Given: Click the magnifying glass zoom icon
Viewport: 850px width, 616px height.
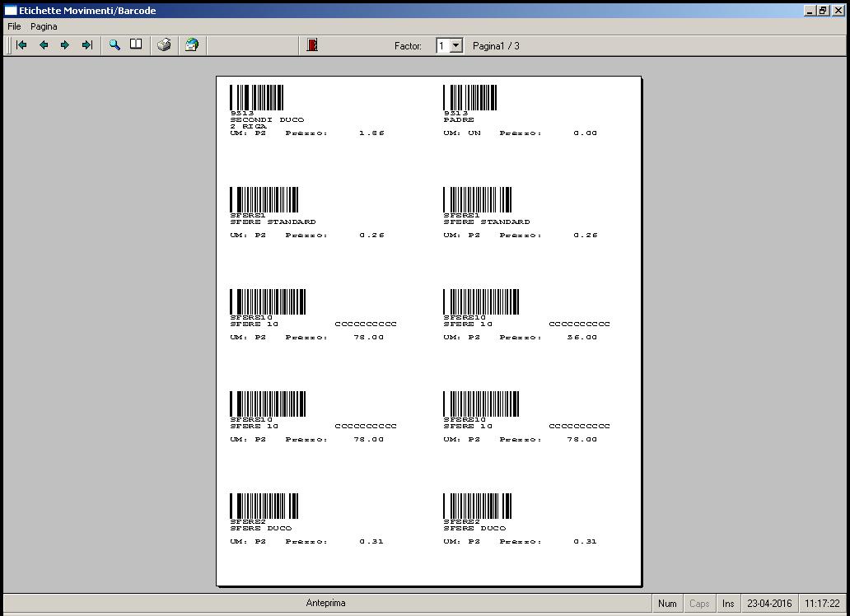Looking at the screenshot, I should tap(114, 45).
